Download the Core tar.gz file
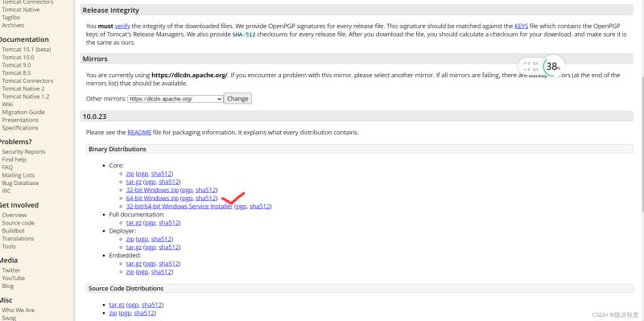 tap(134, 182)
